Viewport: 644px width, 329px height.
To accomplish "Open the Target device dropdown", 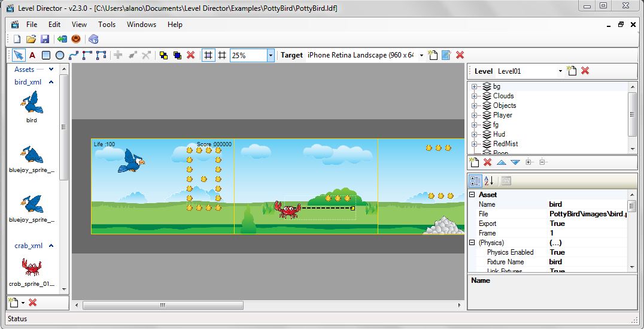I will point(421,56).
